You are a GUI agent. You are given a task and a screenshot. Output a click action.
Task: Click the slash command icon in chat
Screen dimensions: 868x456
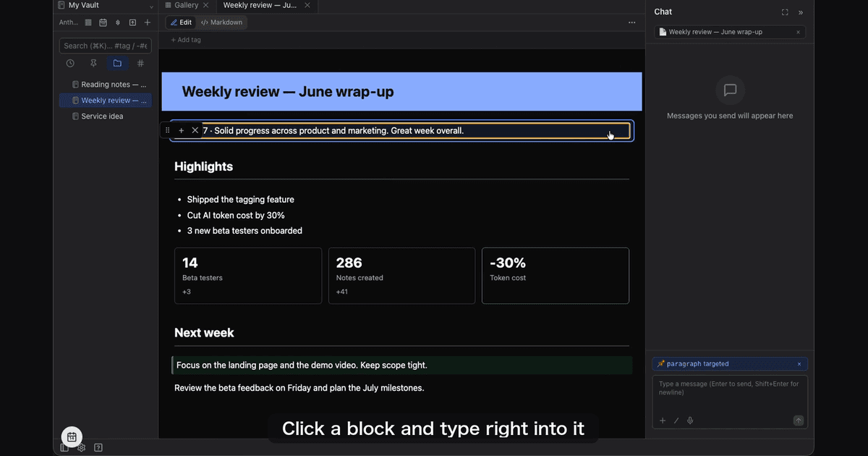tap(676, 421)
